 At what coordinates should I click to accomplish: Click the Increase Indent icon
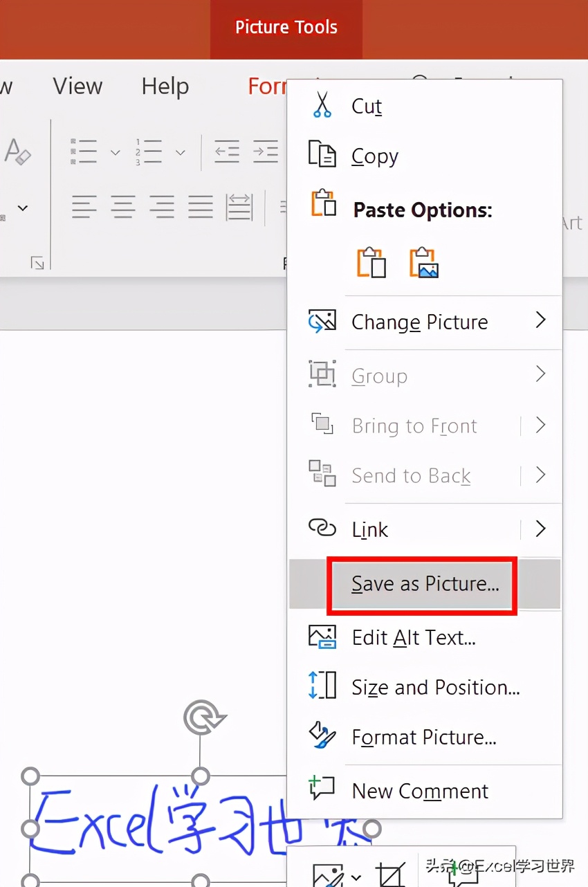click(265, 151)
